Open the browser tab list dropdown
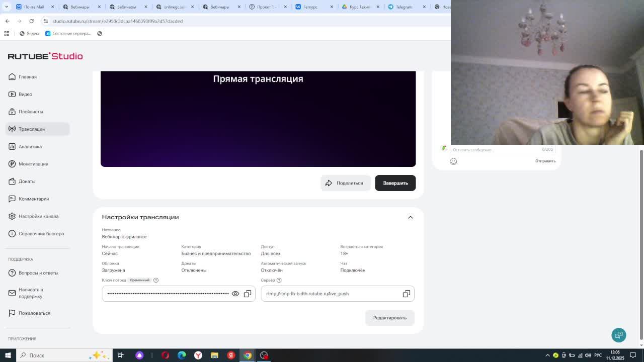The image size is (644, 362). click(x=7, y=7)
